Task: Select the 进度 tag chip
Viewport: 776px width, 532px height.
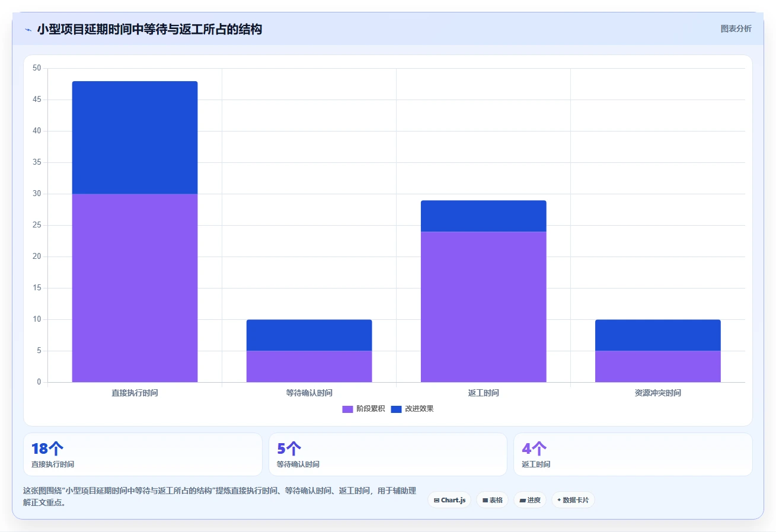Action: click(x=529, y=500)
